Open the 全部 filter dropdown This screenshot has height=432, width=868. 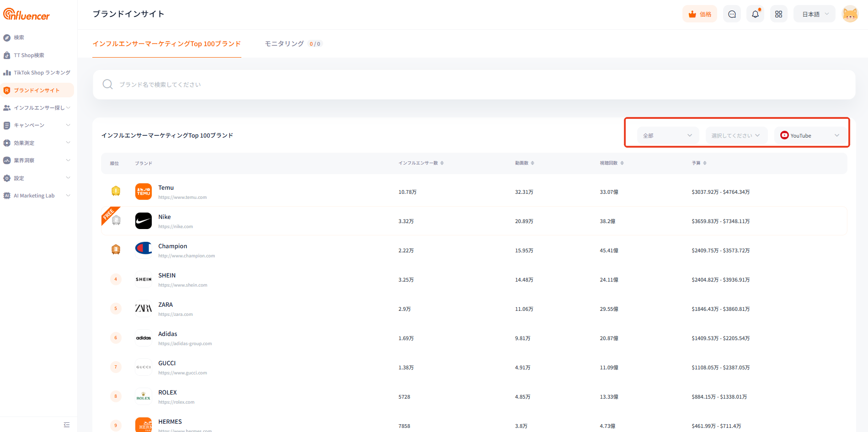(667, 135)
